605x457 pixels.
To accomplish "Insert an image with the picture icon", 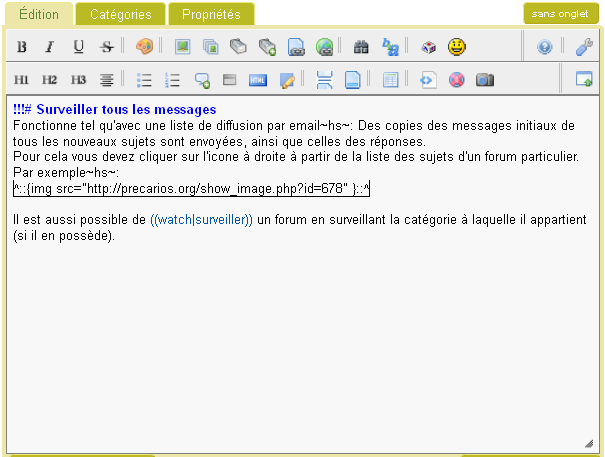I will point(183,47).
